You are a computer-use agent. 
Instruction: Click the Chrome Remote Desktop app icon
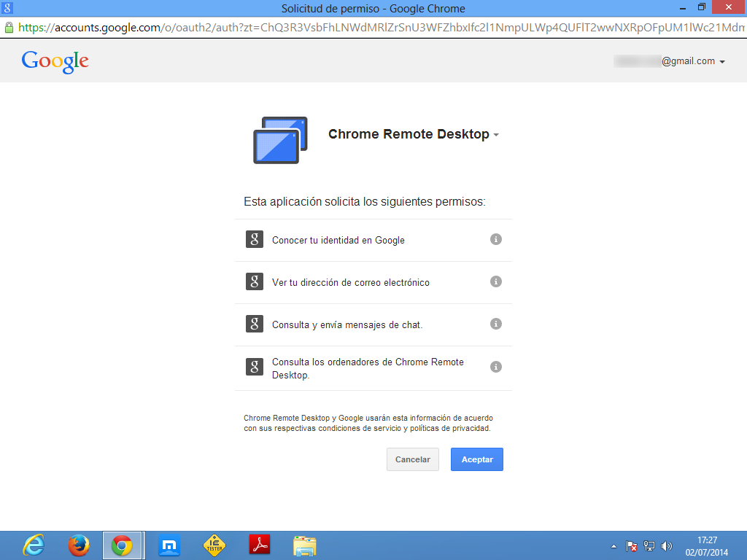(280, 140)
